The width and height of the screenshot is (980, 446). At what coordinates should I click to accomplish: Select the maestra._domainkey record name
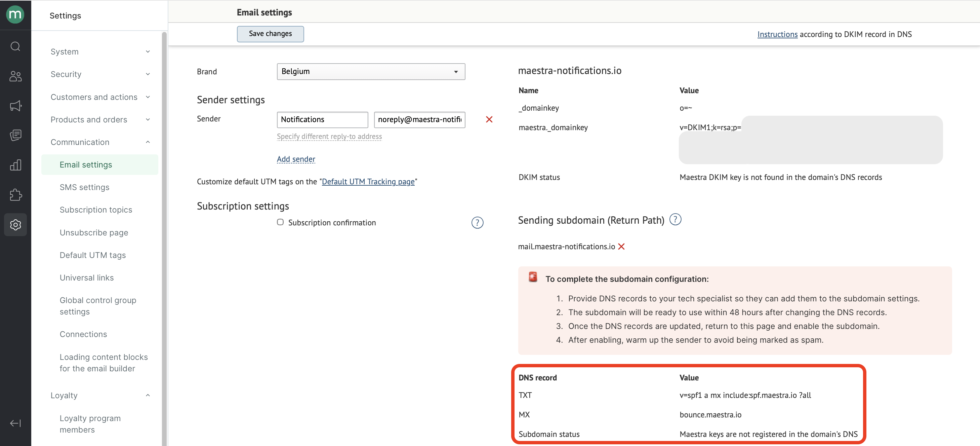(553, 127)
